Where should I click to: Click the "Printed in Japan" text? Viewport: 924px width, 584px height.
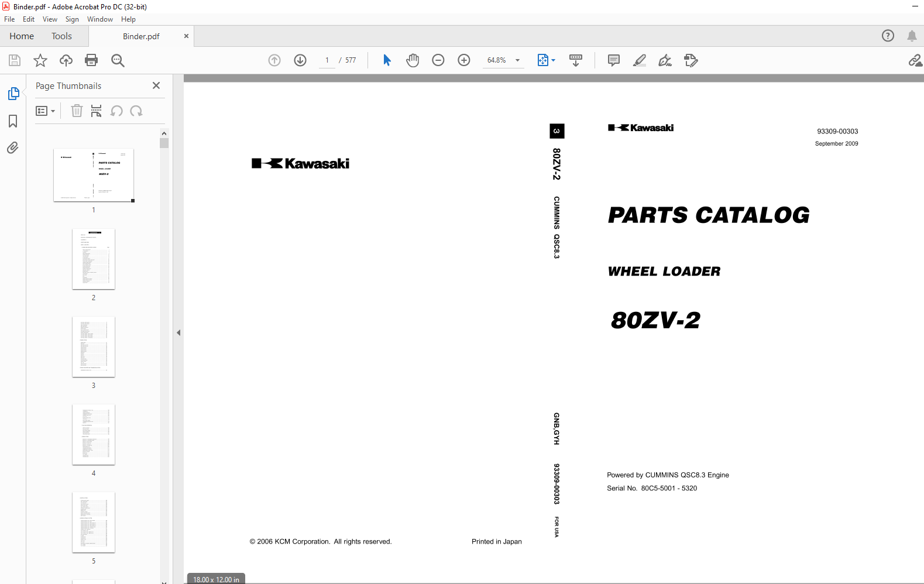point(497,542)
